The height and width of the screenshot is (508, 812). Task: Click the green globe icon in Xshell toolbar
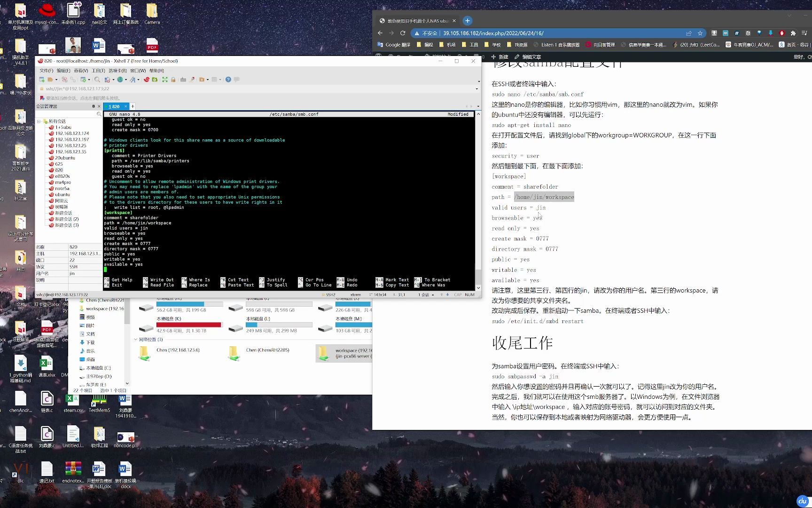tap(120, 79)
